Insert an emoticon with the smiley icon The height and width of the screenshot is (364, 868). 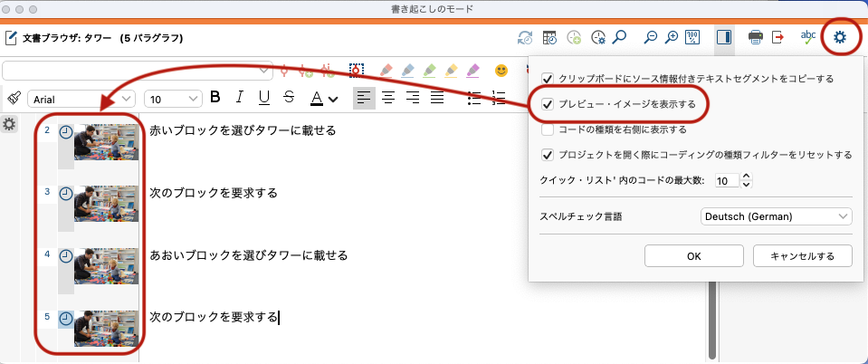click(501, 70)
